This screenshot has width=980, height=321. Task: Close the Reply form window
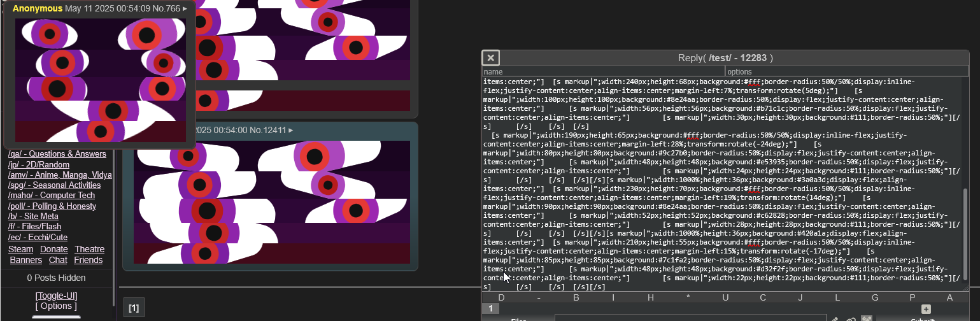click(490, 58)
